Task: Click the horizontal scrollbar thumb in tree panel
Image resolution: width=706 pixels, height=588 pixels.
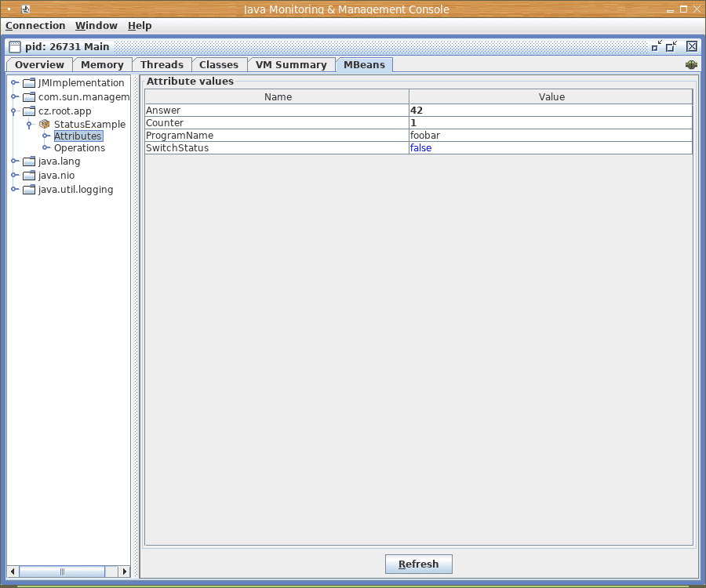Action: 62,572
